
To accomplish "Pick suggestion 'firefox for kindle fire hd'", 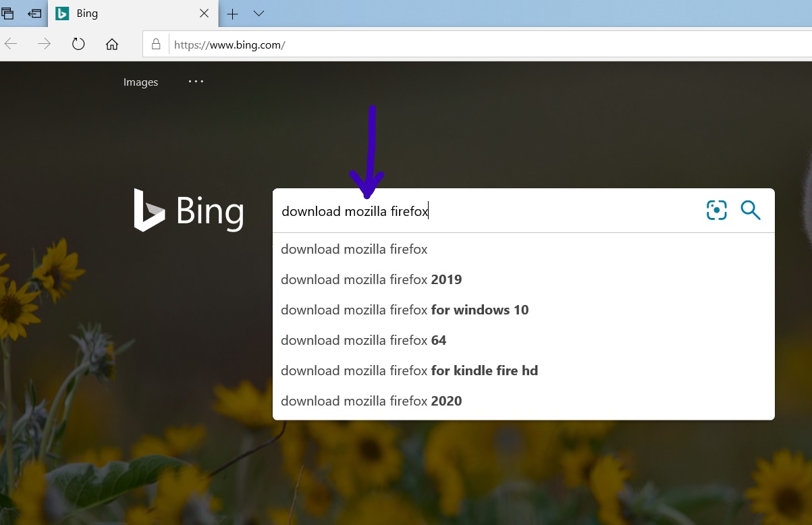I will [523, 370].
